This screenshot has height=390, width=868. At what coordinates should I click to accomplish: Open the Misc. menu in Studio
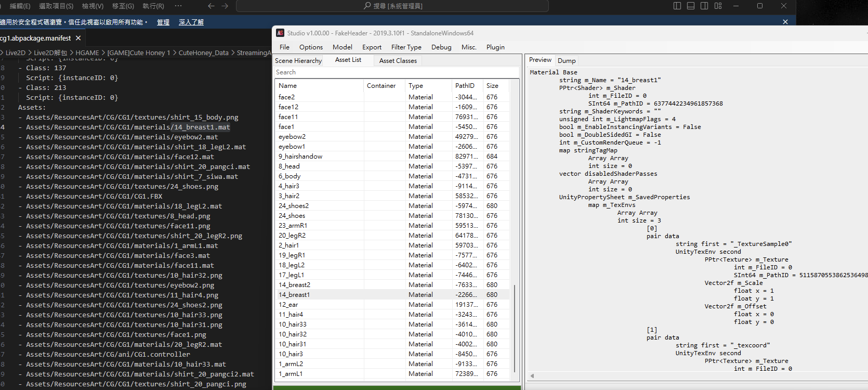(x=469, y=47)
